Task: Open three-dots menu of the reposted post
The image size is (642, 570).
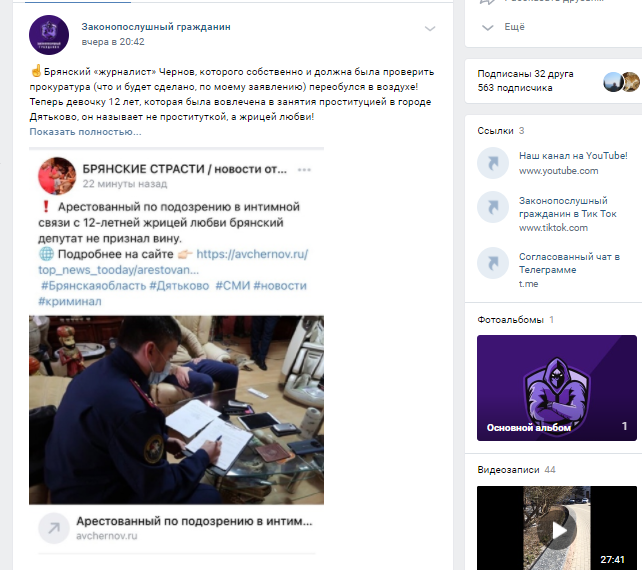Action: [x=304, y=170]
